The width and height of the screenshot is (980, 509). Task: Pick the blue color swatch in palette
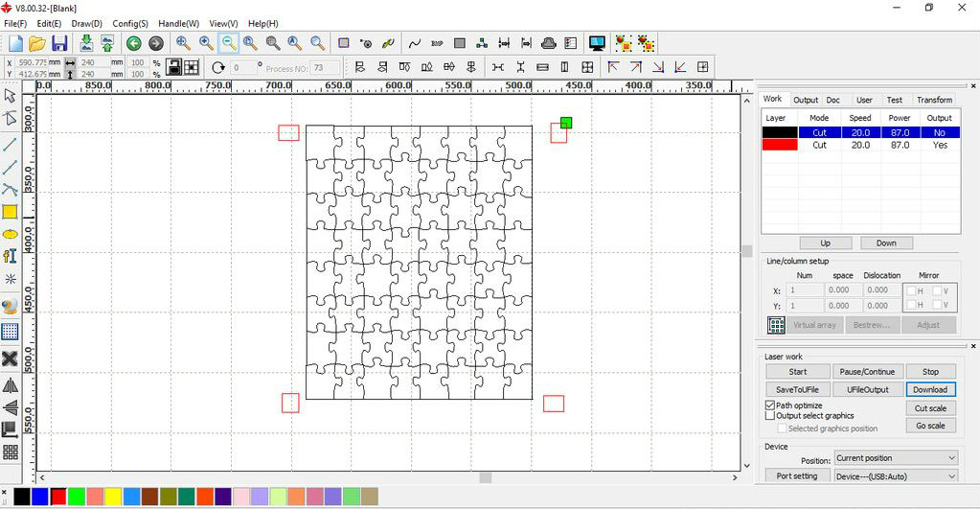click(x=40, y=497)
